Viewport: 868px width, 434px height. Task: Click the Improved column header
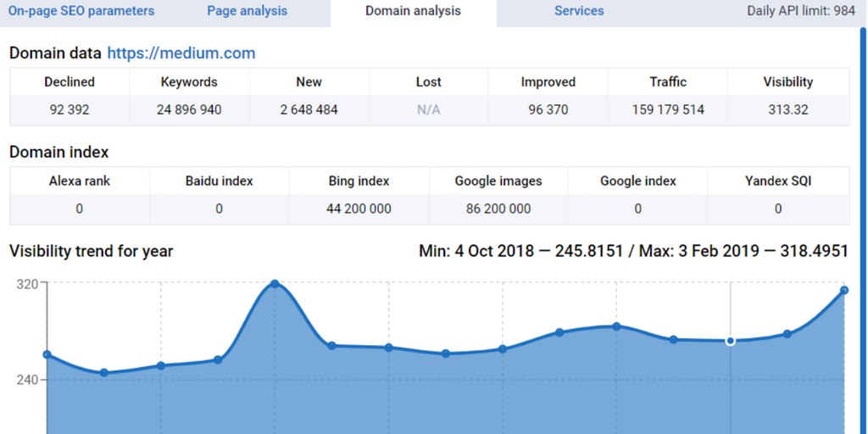(x=548, y=82)
